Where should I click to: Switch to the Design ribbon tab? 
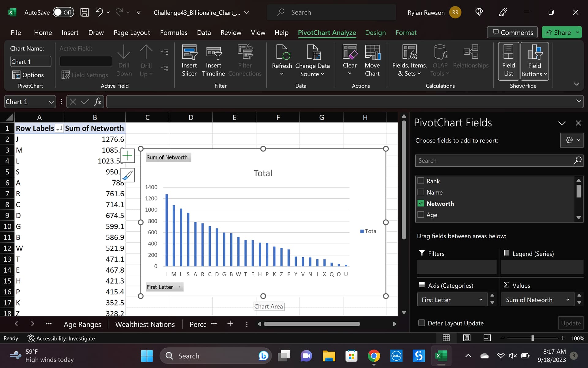point(375,33)
